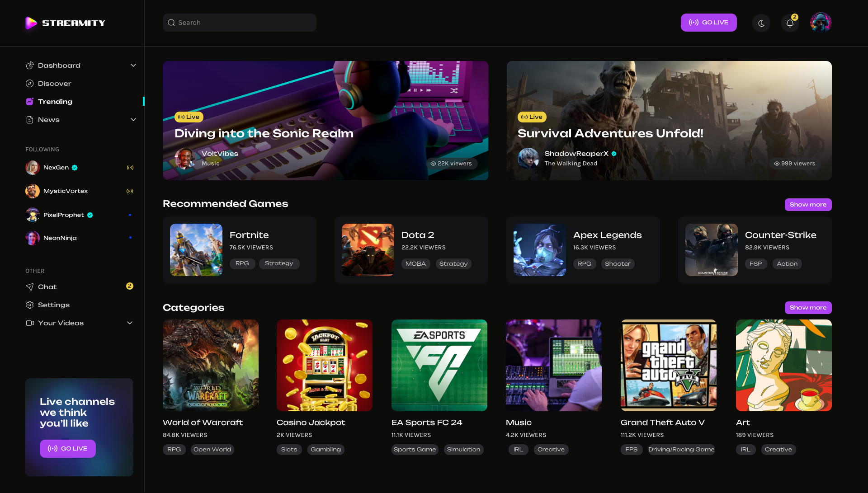Open the Discover section in sidebar
This screenshot has height=493, width=868.
[54, 83]
